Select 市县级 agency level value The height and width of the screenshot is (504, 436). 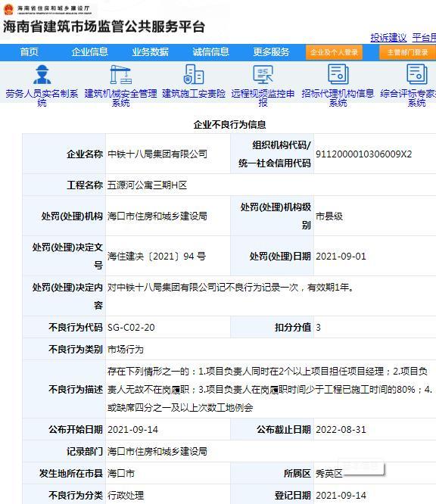click(x=329, y=216)
